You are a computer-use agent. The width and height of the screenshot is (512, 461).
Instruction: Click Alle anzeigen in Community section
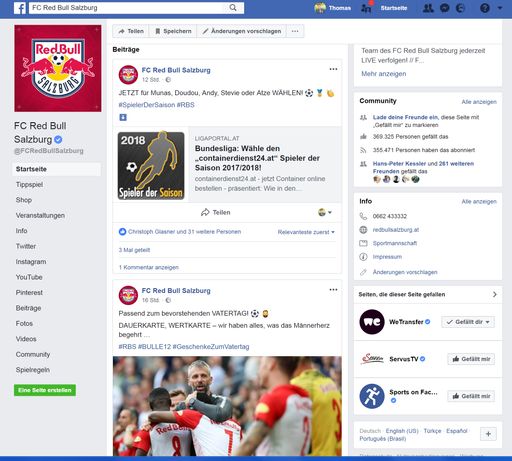479,102
